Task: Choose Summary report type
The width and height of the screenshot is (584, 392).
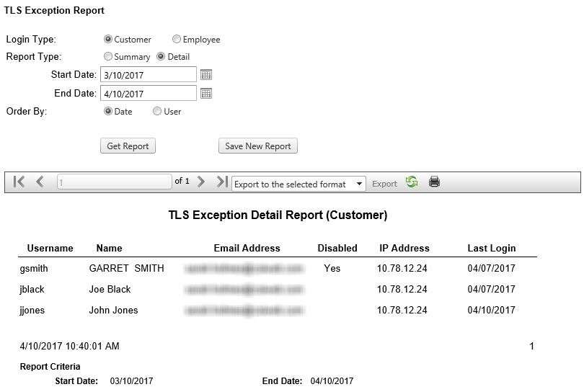Action: coord(108,57)
